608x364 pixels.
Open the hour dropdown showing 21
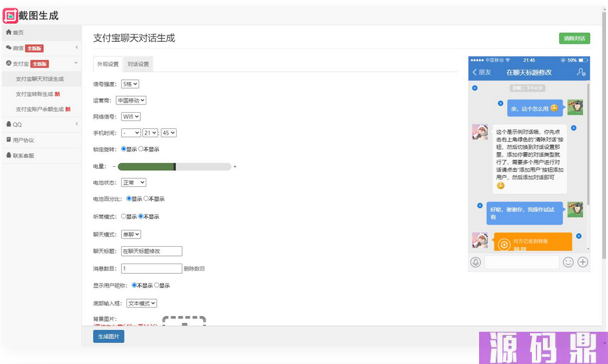[x=150, y=133]
